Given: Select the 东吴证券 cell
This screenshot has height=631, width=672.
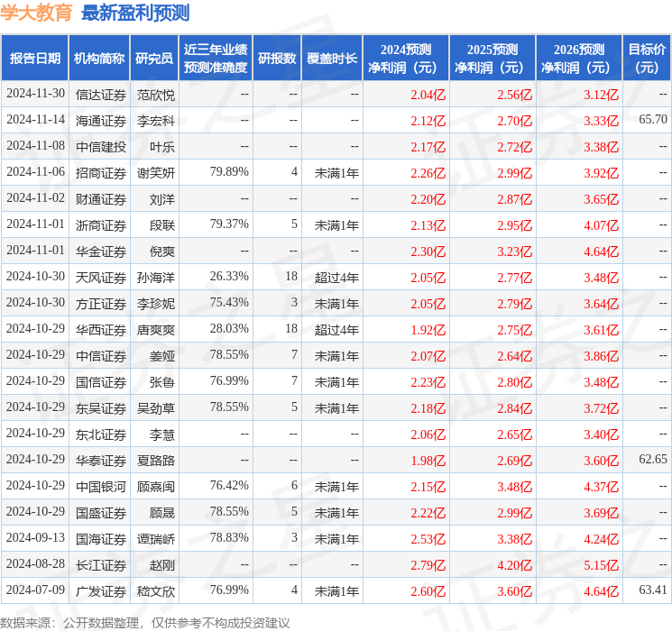Looking at the screenshot, I should pos(101,408).
